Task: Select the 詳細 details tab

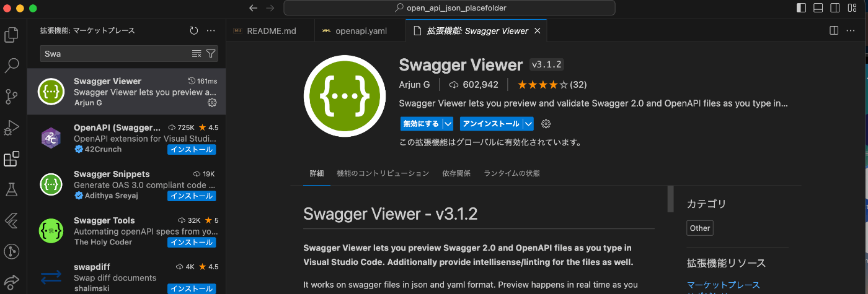Action: (317, 173)
